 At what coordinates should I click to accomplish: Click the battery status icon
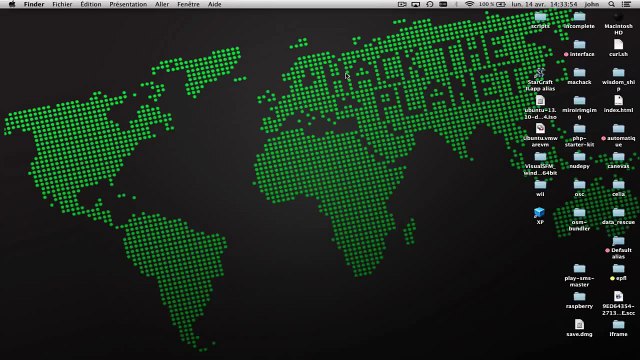(x=501, y=4)
